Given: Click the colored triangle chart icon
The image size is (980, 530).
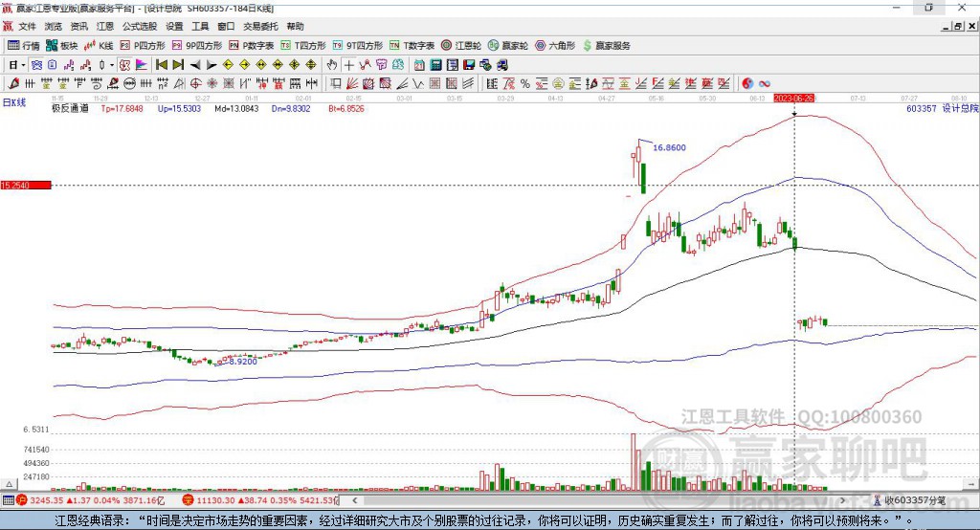Looking at the screenshot, I should click(x=142, y=65).
